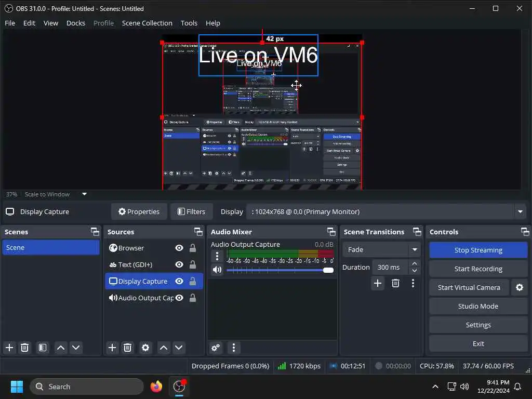Open Windows Start menu
The height and width of the screenshot is (399, 532).
point(17,387)
